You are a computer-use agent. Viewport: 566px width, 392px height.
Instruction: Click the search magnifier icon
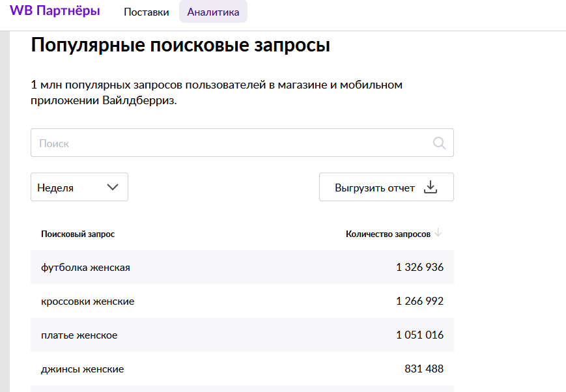coord(440,143)
